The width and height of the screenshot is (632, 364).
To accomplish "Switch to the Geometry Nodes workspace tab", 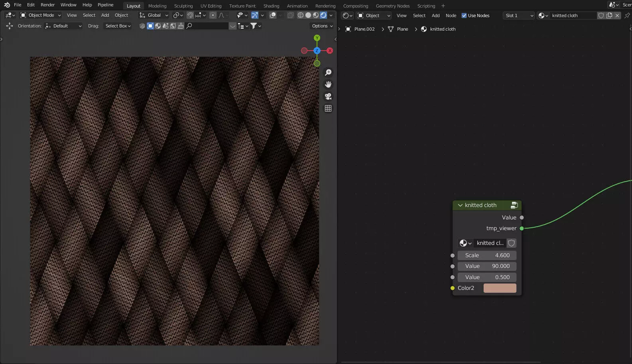I will coord(393,6).
